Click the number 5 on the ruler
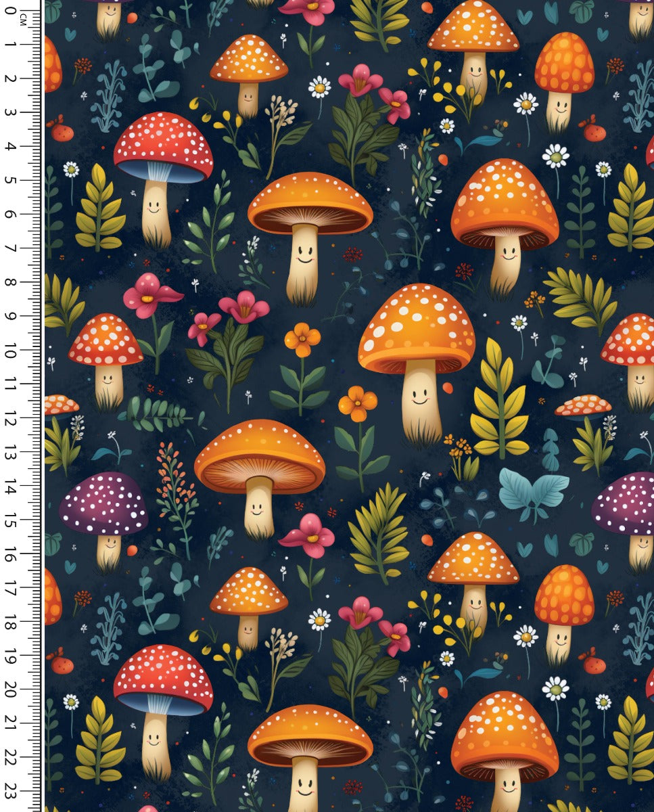This screenshot has height=812, width=654. coord(10,180)
